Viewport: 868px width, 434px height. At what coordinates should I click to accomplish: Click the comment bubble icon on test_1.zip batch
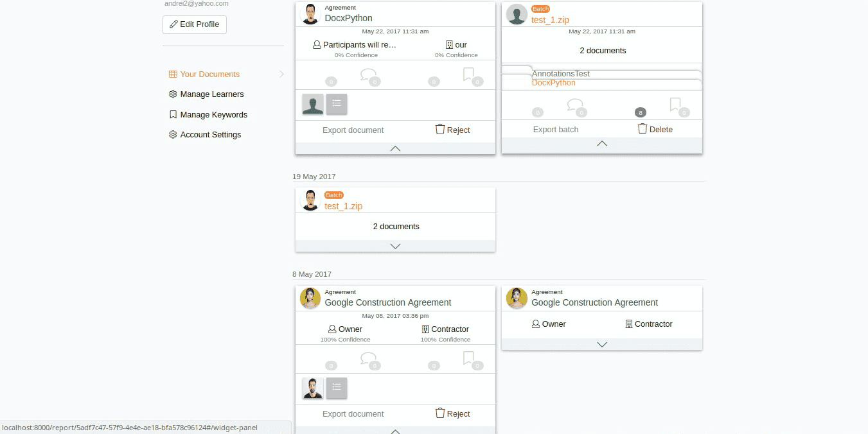click(x=575, y=105)
